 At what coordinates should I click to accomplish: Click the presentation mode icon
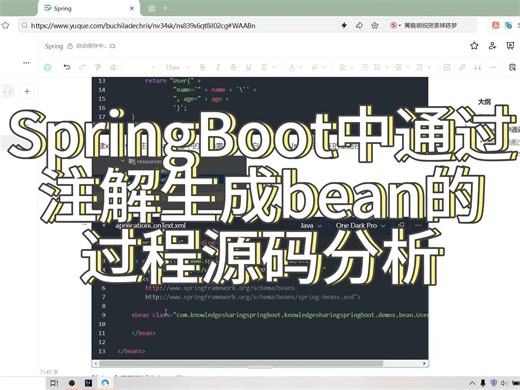click(510, 46)
